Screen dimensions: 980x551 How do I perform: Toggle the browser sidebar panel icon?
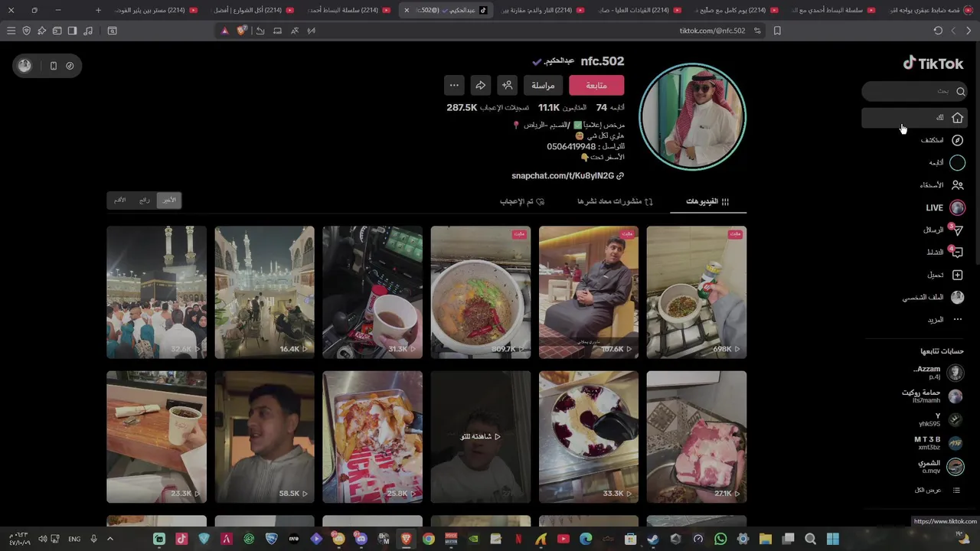tap(72, 31)
